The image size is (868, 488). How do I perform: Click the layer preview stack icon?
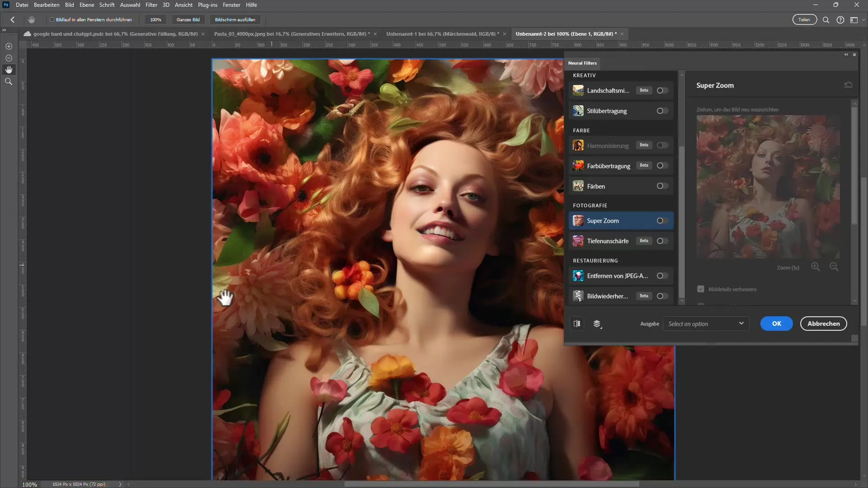point(597,324)
